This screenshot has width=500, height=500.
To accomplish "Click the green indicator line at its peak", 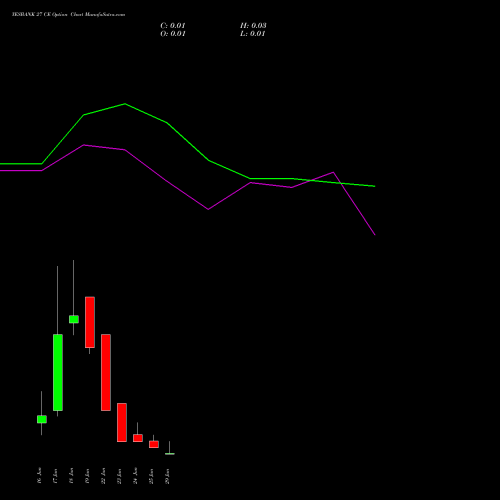I will pyautogui.click(x=125, y=104).
